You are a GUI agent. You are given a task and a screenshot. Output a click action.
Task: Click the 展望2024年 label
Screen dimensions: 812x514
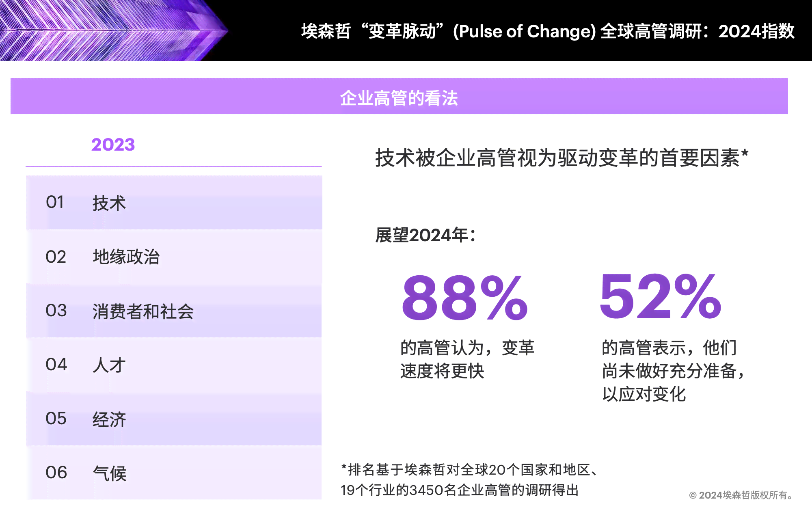(x=425, y=235)
